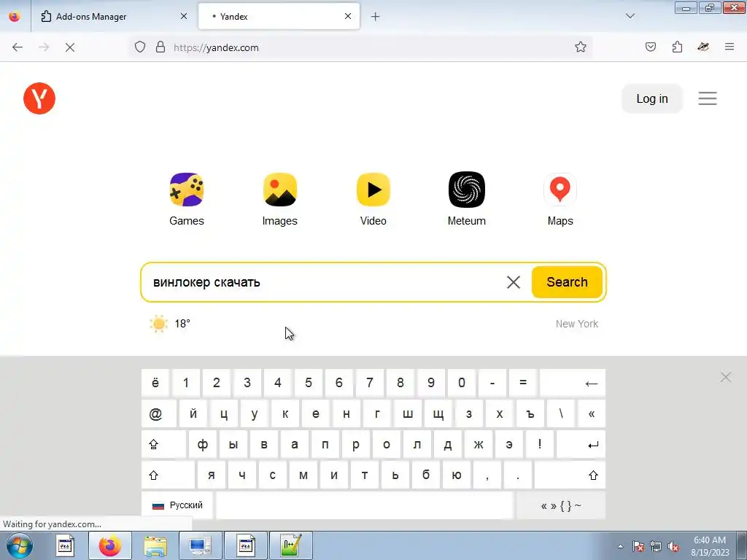This screenshot has height=560, width=747.
Task: Open the network tray icon
Action: [x=656, y=547]
